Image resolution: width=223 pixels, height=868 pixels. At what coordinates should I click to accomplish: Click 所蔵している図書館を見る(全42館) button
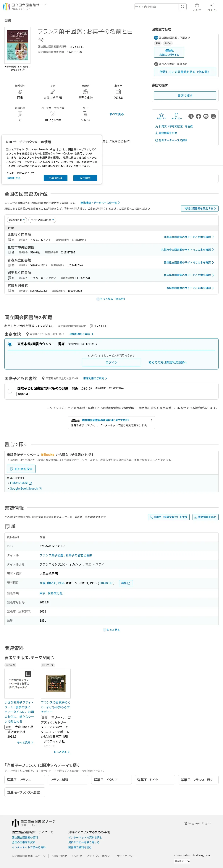pyautogui.click(x=185, y=72)
